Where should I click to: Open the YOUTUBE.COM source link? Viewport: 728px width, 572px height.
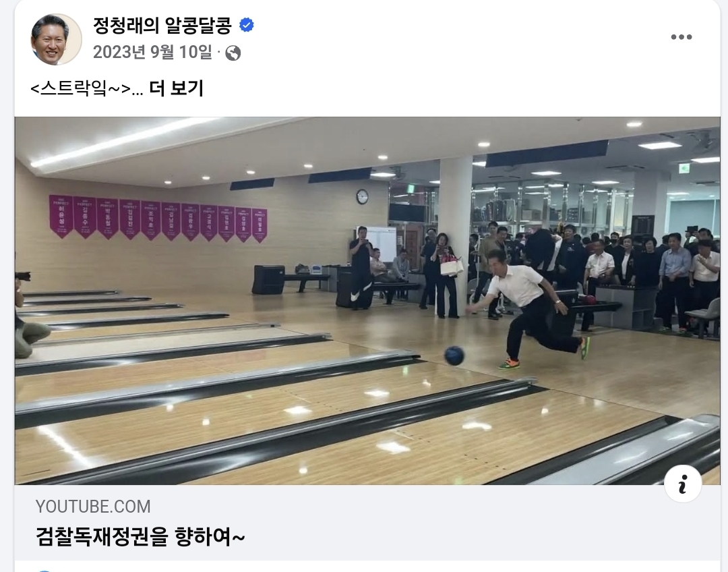(93, 507)
